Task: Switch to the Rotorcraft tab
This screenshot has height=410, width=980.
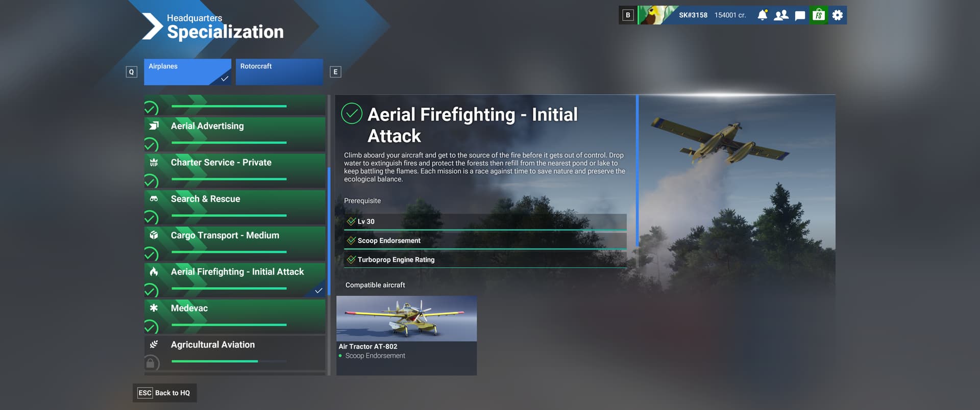Action: 279,72
